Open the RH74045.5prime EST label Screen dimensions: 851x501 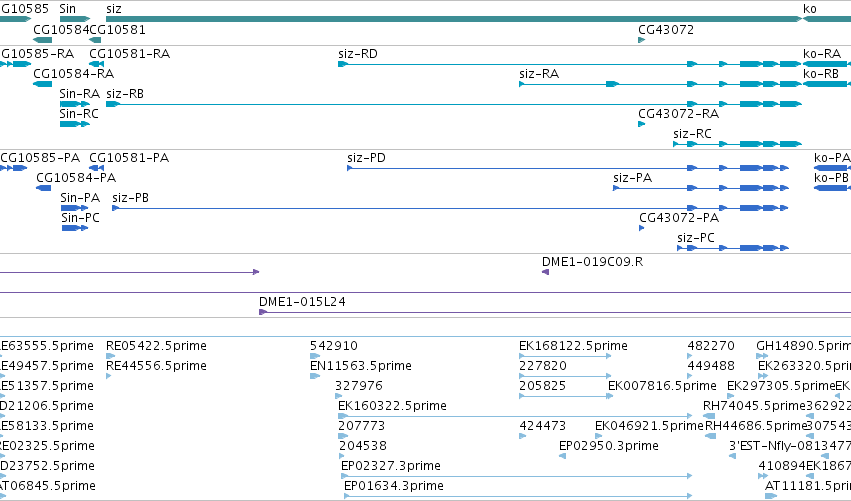click(754, 407)
